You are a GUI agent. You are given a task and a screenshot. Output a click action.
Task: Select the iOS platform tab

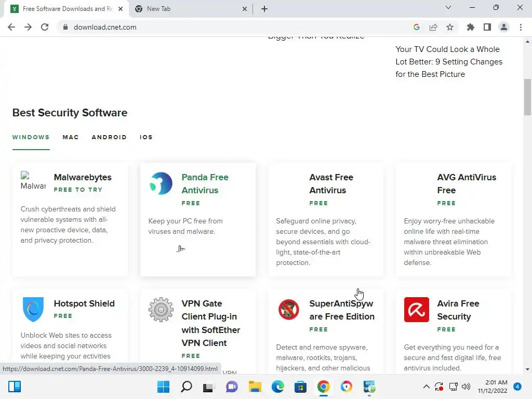click(x=146, y=137)
